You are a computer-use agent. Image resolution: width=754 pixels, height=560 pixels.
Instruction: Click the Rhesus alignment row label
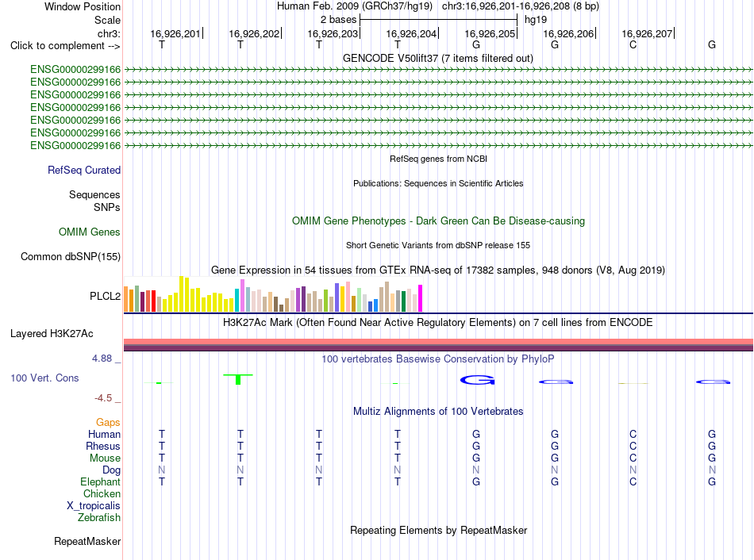(103, 446)
